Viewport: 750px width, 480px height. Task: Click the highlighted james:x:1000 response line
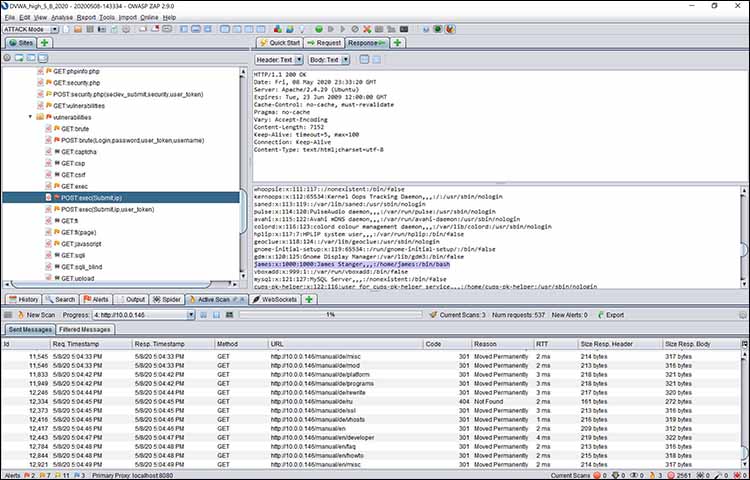point(352,264)
